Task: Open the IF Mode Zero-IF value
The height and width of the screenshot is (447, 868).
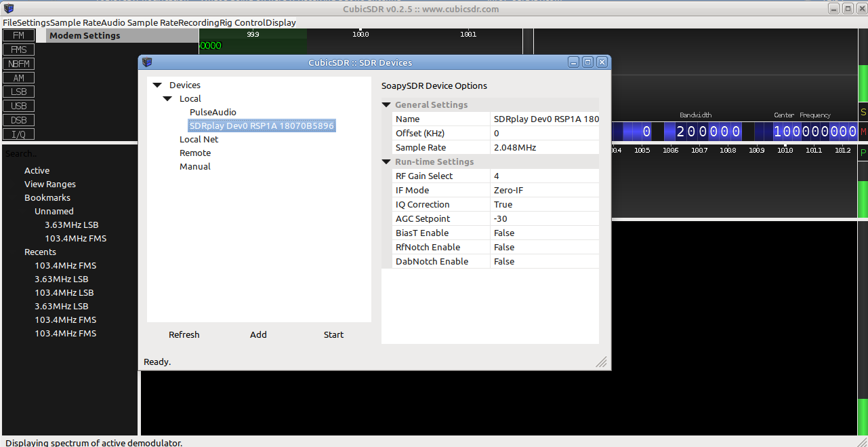Action: point(545,190)
